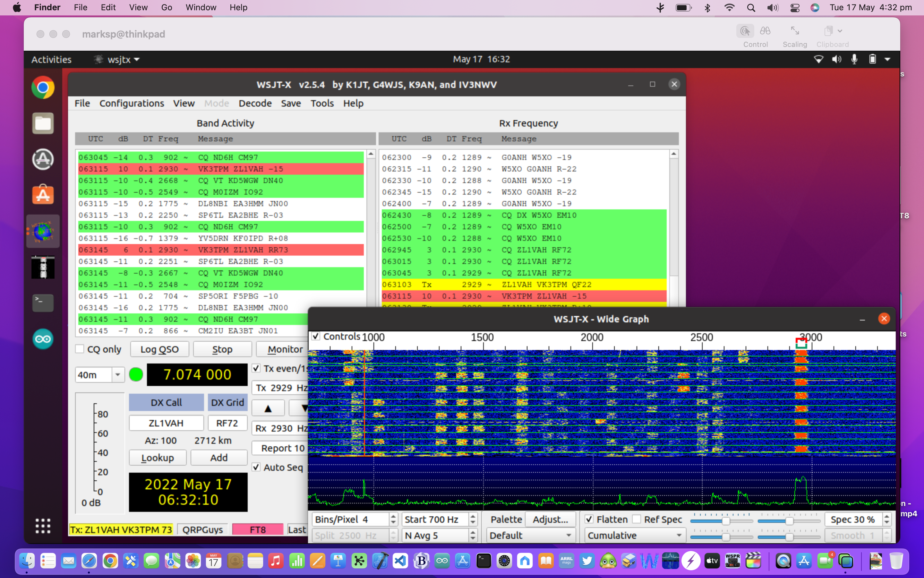Image resolution: width=924 pixels, height=578 pixels.
Task: Open Safari from the macOS dock
Action: click(x=89, y=561)
